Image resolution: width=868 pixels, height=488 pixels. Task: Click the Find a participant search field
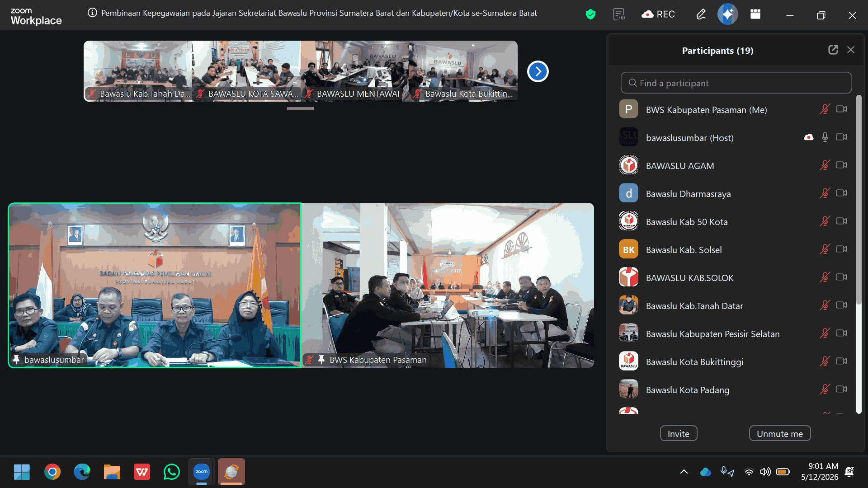(736, 83)
